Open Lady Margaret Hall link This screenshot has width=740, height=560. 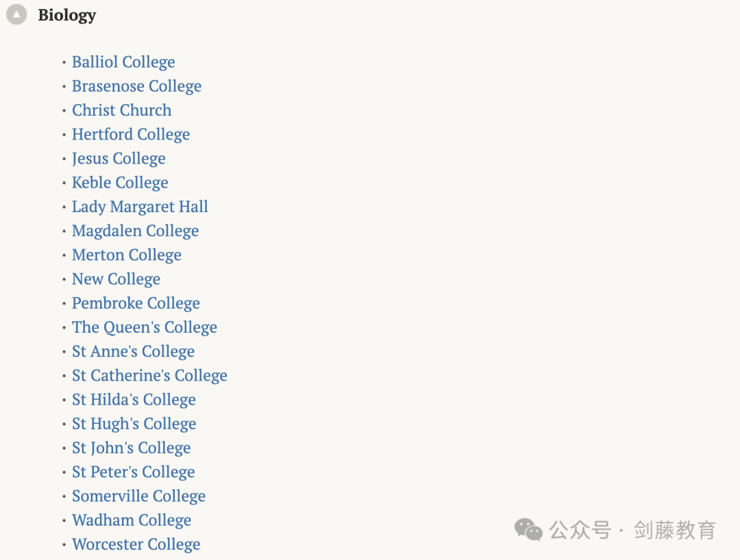(x=140, y=207)
